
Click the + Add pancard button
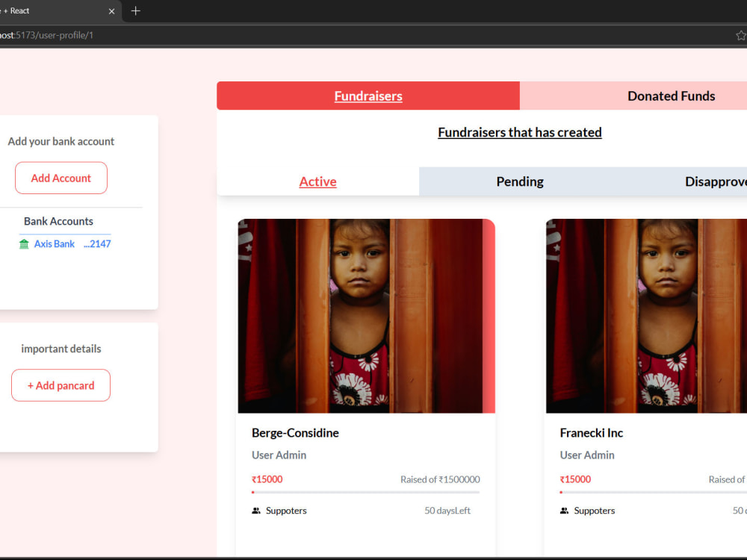tap(61, 385)
